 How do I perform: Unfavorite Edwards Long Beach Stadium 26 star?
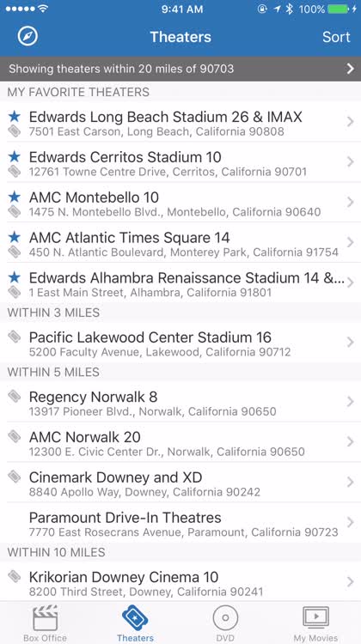coord(15,117)
